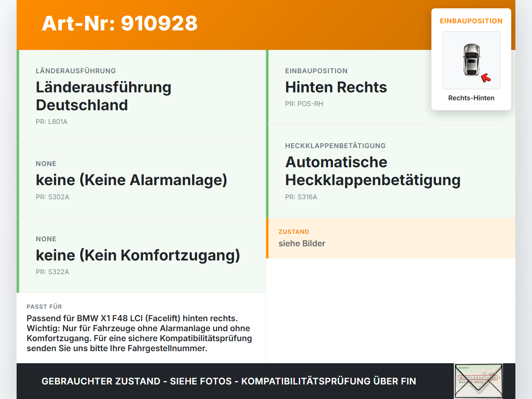Select keine (Kein Komfortzugang) value

(138, 255)
